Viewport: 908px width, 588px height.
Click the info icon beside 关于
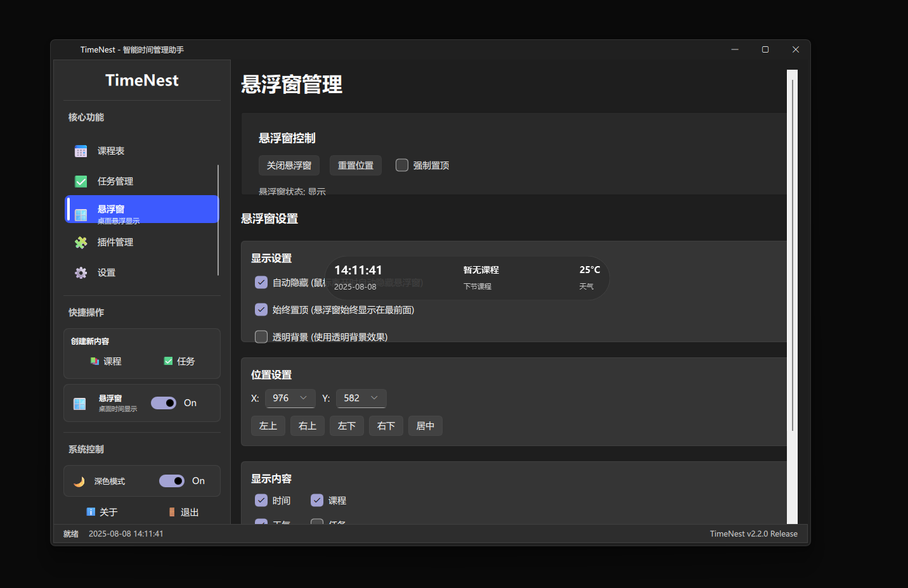[91, 512]
